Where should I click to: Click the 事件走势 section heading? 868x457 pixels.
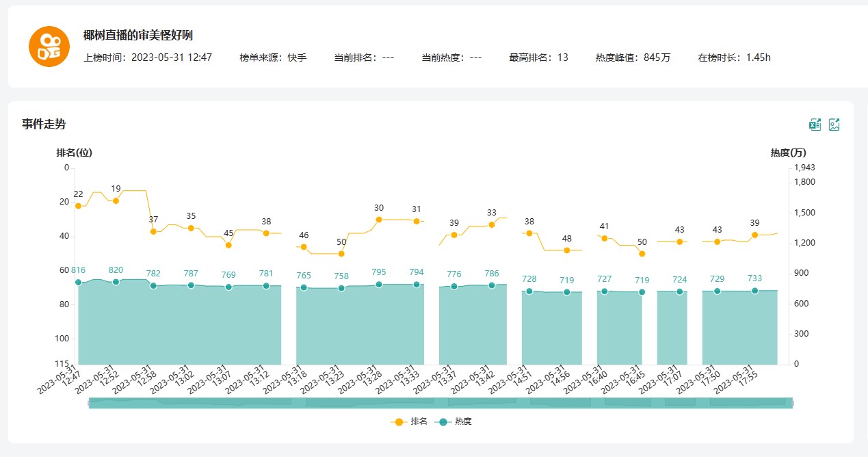tap(44, 124)
